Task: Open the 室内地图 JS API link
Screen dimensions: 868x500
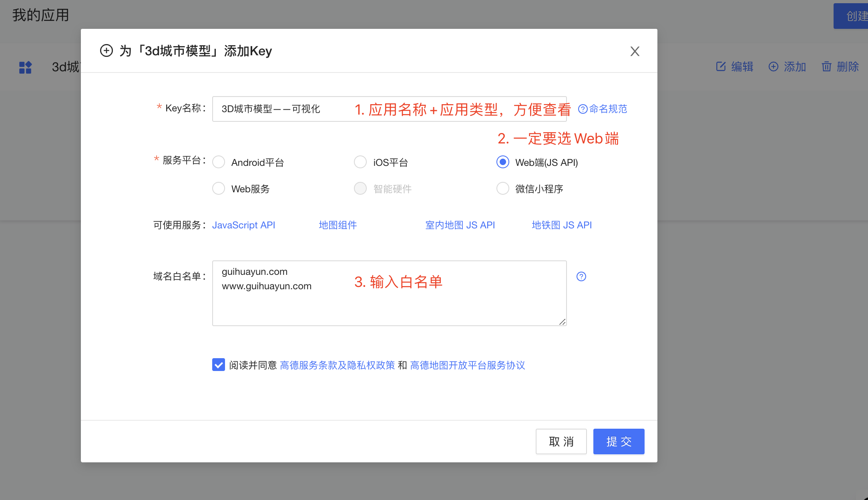Action: pyautogui.click(x=460, y=225)
